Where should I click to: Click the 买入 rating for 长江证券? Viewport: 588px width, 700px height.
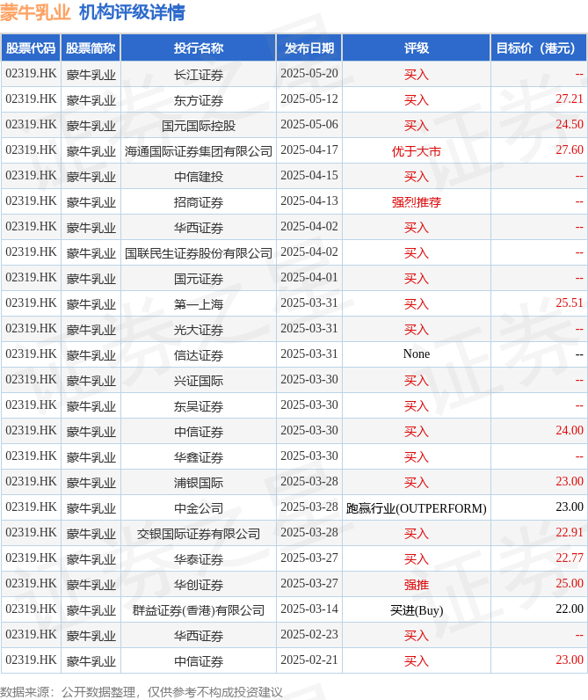click(x=417, y=74)
